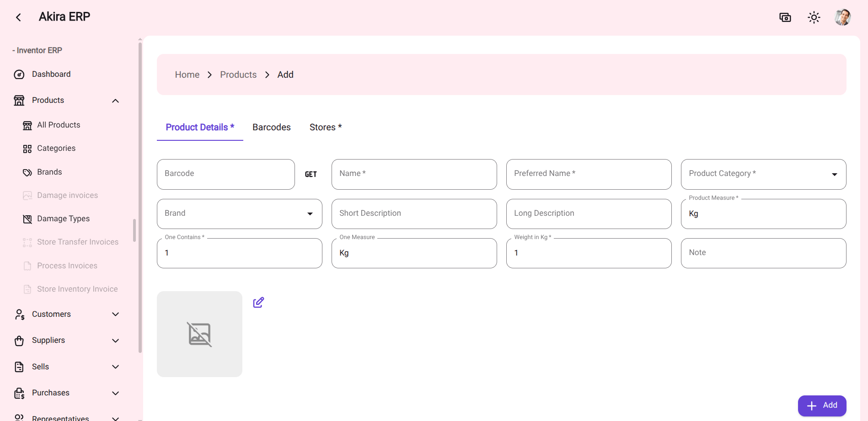Open Dashboard from the sidebar
The width and height of the screenshot is (868, 421).
tap(51, 74)
